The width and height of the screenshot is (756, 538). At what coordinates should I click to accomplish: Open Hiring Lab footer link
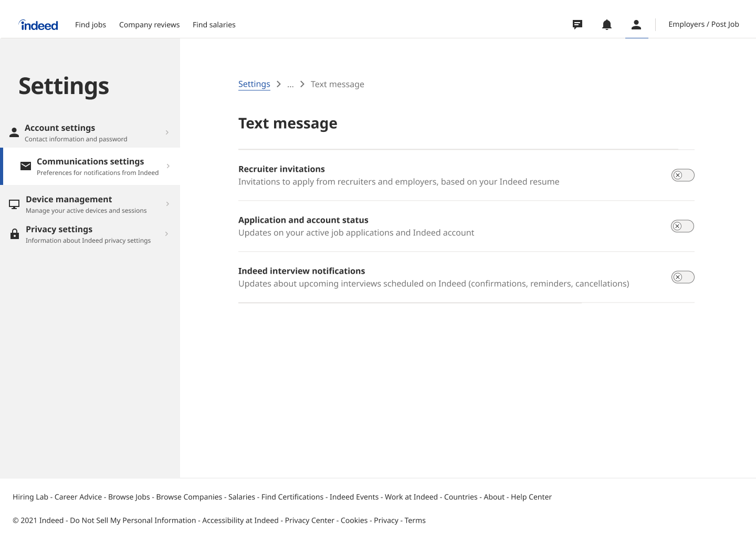point(30,497)
